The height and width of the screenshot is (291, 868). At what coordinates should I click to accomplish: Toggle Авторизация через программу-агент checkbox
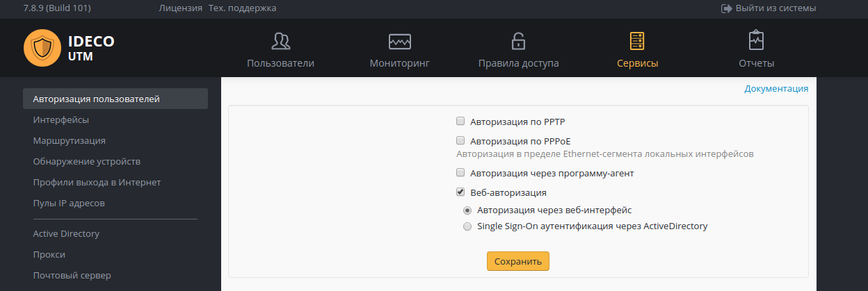[x=460, y=172]
